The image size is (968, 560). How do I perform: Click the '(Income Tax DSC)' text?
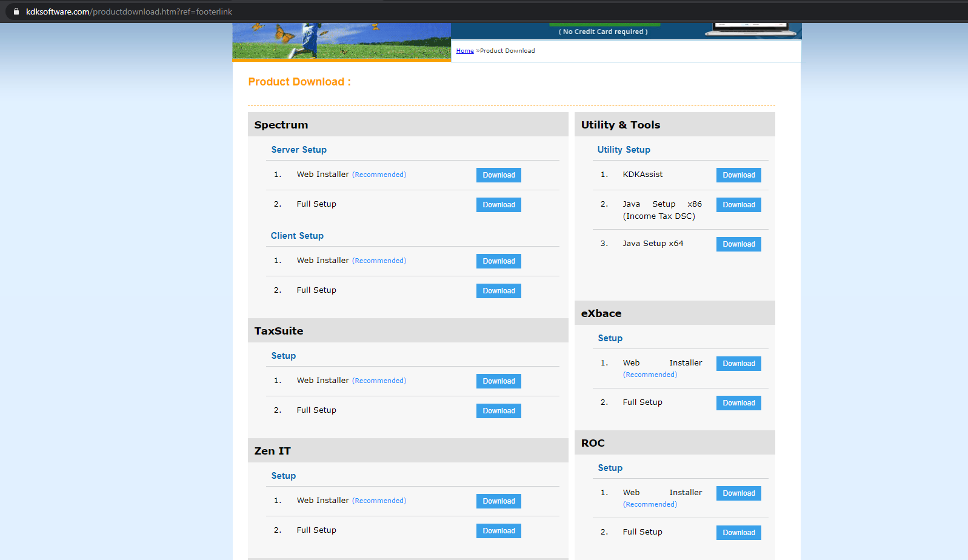coord(659,216)
